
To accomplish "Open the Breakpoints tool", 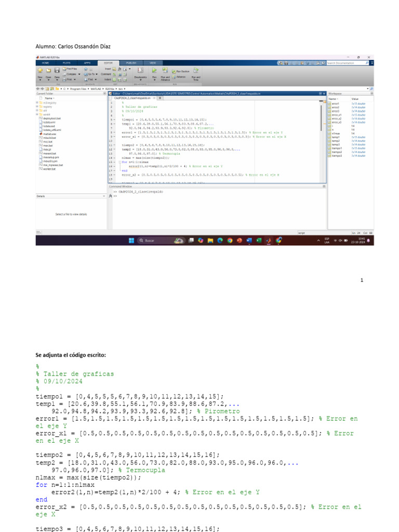I will tap(140, 71).
